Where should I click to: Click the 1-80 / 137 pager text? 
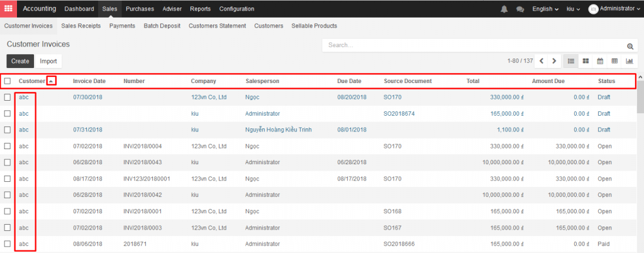tap(520, 61)
